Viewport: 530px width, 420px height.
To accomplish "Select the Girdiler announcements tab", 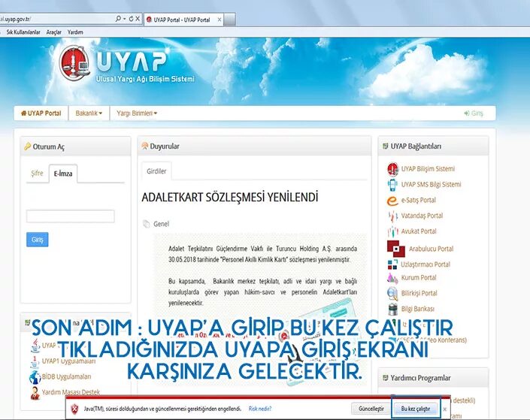I will click(156, 171).
